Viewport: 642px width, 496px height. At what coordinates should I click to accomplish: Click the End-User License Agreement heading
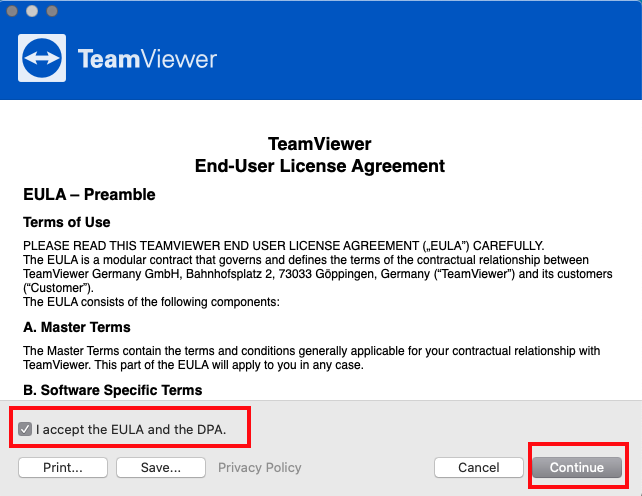(x=319, y=166)
